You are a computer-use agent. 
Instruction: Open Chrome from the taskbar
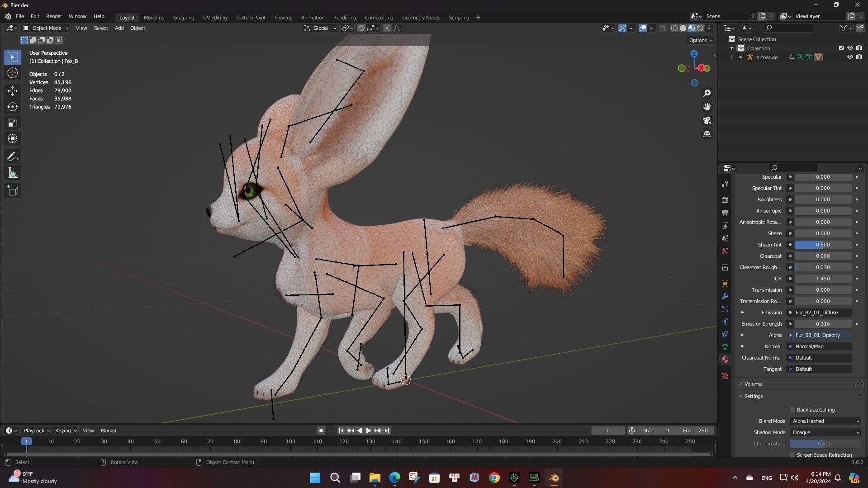click(x=494, y=478)
